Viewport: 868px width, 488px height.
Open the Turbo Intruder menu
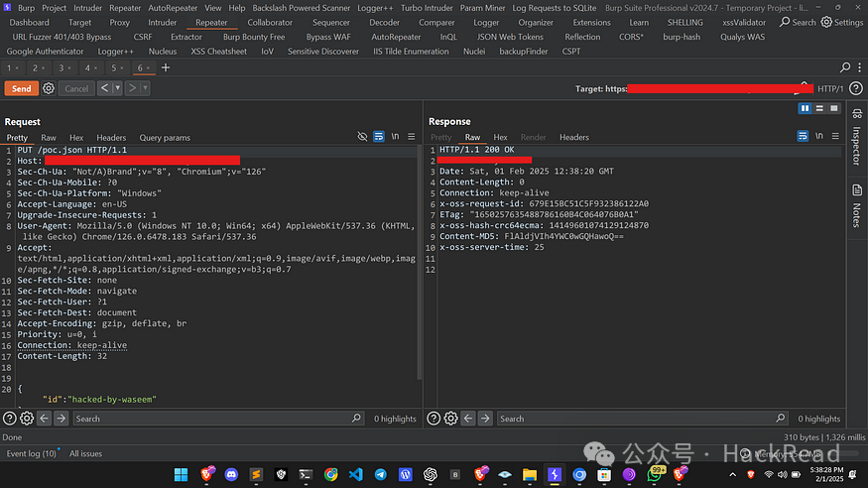click(427, 8)
